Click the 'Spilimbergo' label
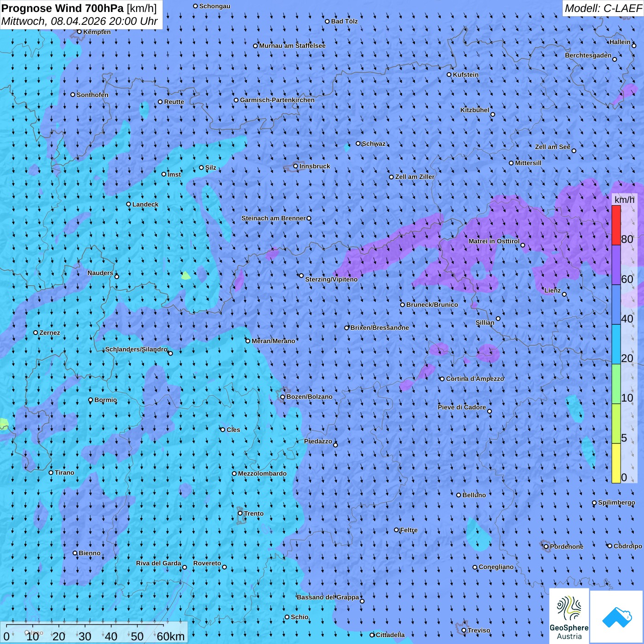The width and height of the screenshot is (644, 644). [x=616, y=502]
